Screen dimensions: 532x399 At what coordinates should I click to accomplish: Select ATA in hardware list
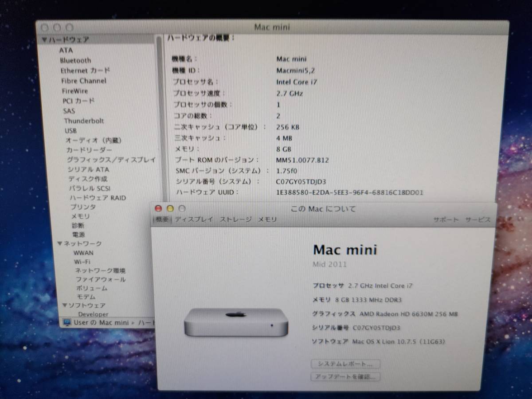(66, 50)
